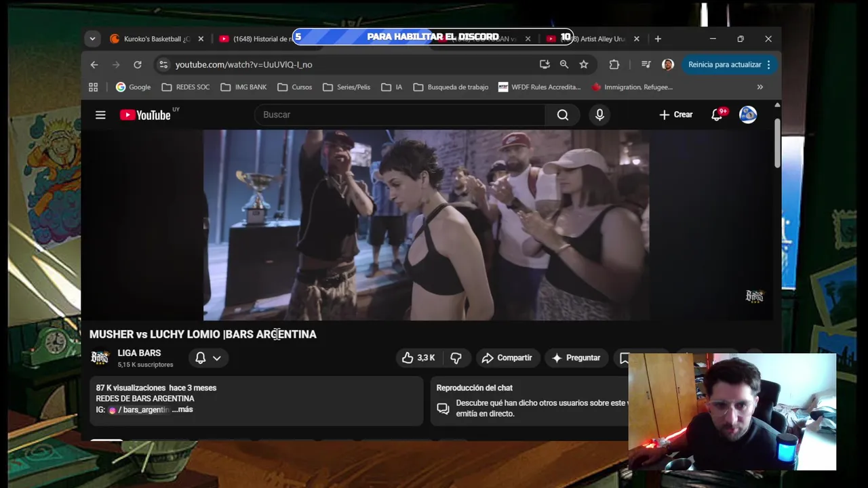868x488 pixels.
Task: Click the Preguntar button
Action: pyautogui.click(x=576, y=358)
